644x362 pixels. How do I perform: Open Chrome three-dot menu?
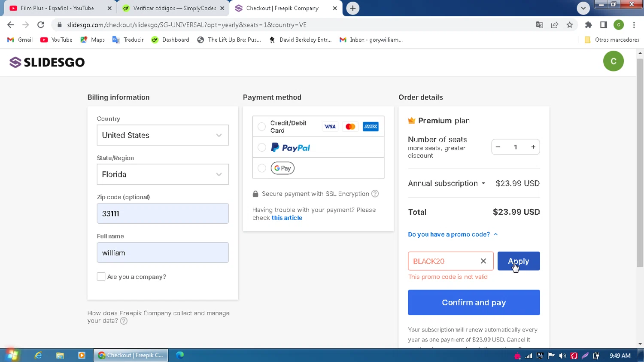click(x=634, y=25)
